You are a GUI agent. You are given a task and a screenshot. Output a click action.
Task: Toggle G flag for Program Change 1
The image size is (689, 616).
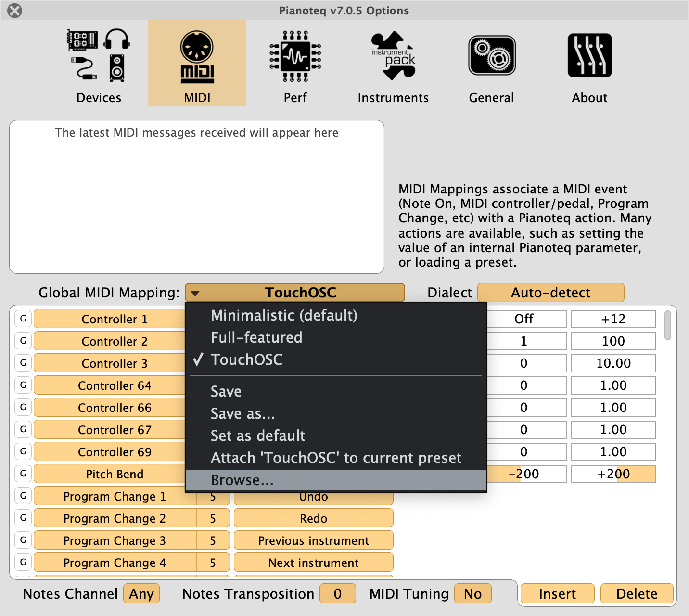click(x=23, y=496)
